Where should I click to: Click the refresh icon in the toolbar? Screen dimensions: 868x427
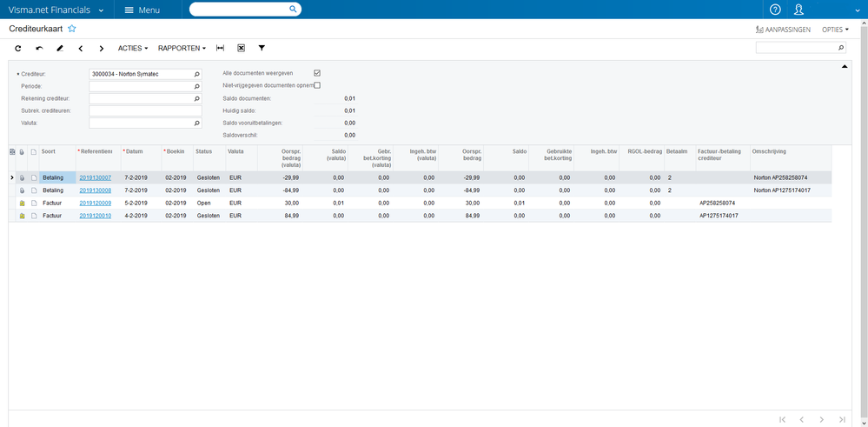[17, 48]
